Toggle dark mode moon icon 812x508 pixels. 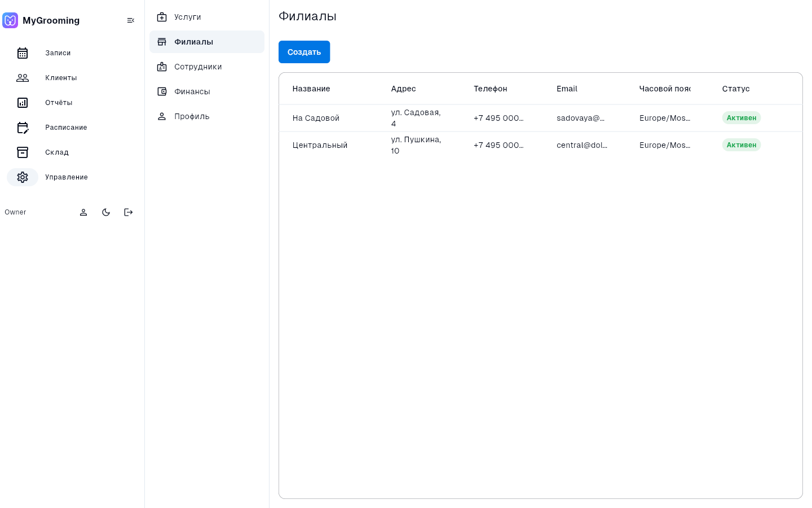106,212
